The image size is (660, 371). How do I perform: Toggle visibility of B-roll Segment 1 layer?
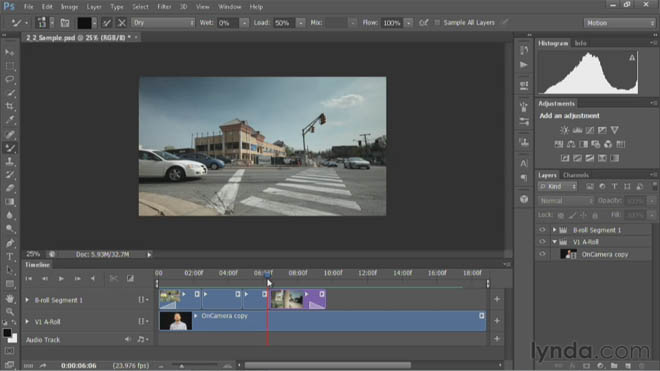[x=542, y=230]
